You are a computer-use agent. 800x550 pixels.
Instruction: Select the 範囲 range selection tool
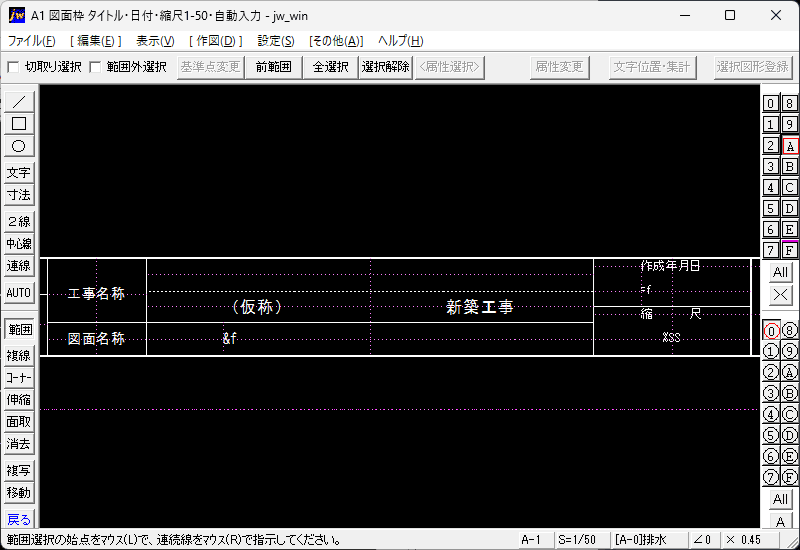click(x=19, y=330)
